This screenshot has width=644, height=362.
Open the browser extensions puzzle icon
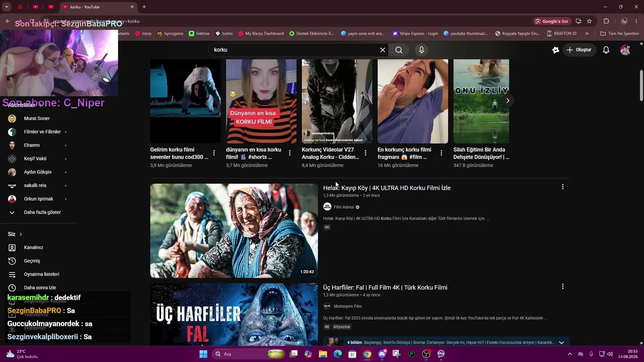pyautogui.click(x=606, y=21)
